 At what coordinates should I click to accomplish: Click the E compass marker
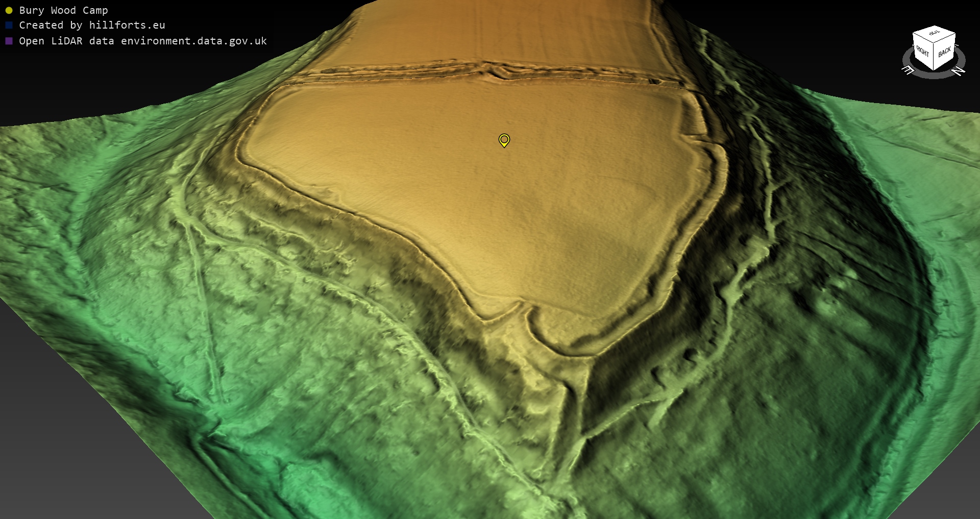pos(909,70)
